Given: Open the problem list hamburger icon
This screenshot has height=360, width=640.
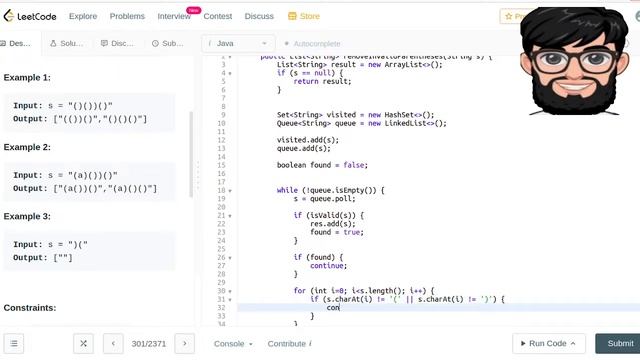Looking at the screenshot, I should 14,344.
